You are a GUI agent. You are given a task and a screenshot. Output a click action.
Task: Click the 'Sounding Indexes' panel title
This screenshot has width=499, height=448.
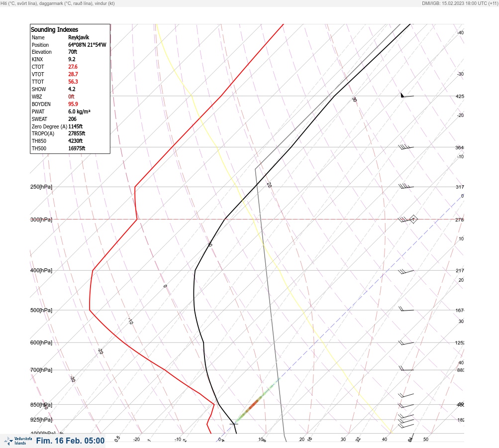pos(54,29)
